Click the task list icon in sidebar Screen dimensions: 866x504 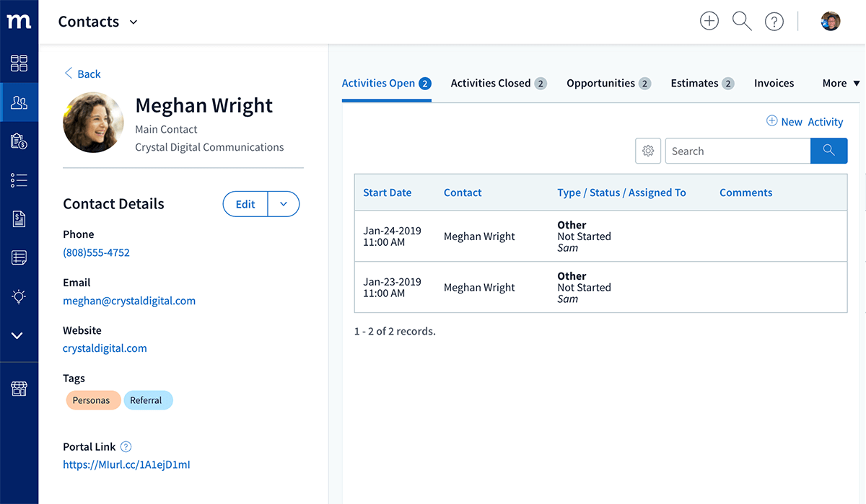19,180
